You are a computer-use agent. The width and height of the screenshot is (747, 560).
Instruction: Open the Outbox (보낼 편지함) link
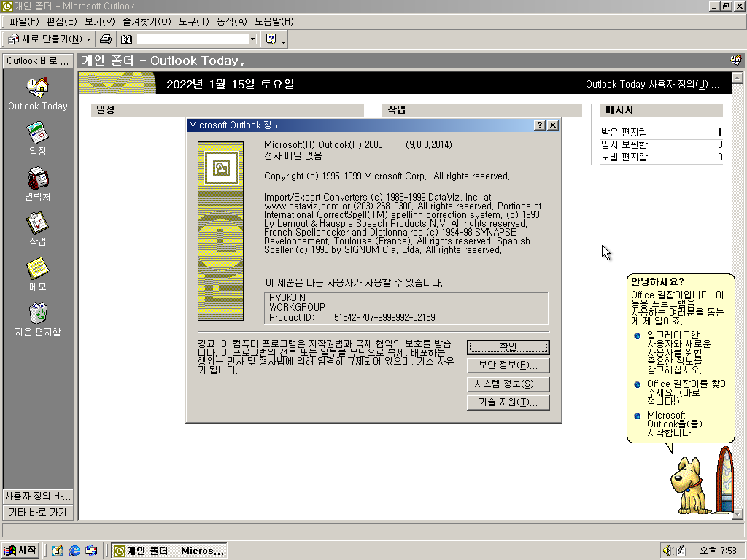[624, 157]
